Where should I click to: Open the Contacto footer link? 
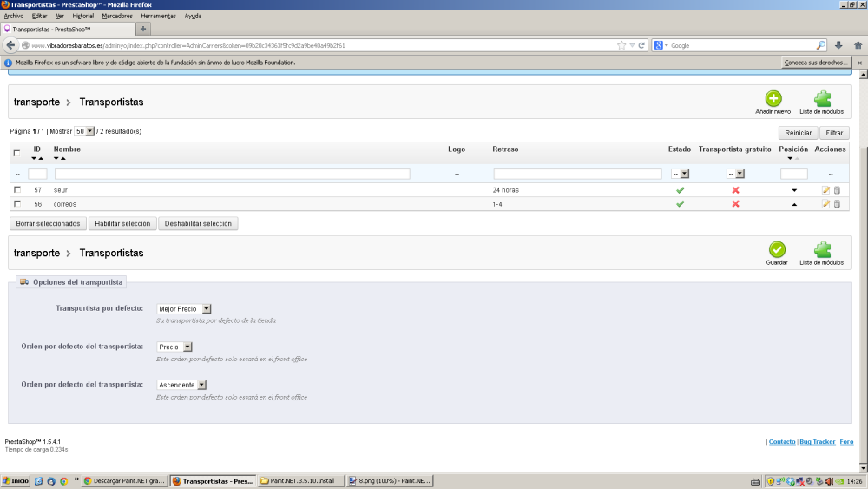tap(782, 442)
